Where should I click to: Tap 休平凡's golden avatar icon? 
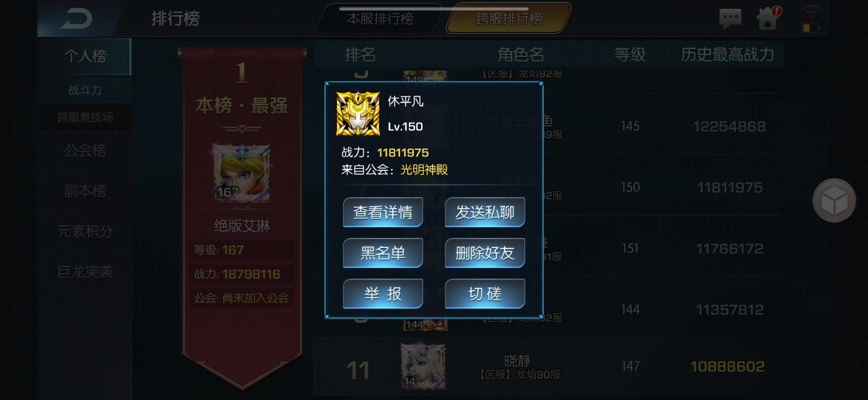[358, 113]
